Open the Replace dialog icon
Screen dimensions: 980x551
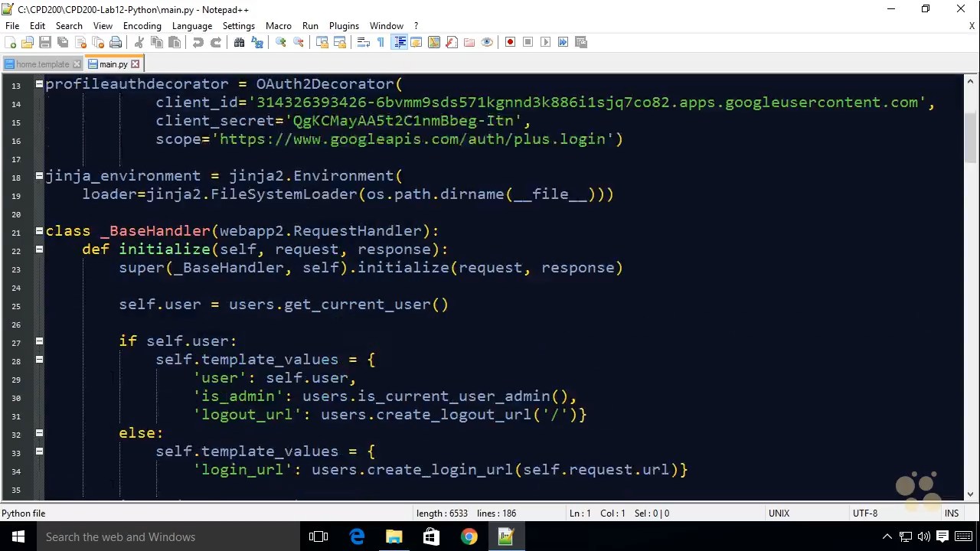coord(257,42)
